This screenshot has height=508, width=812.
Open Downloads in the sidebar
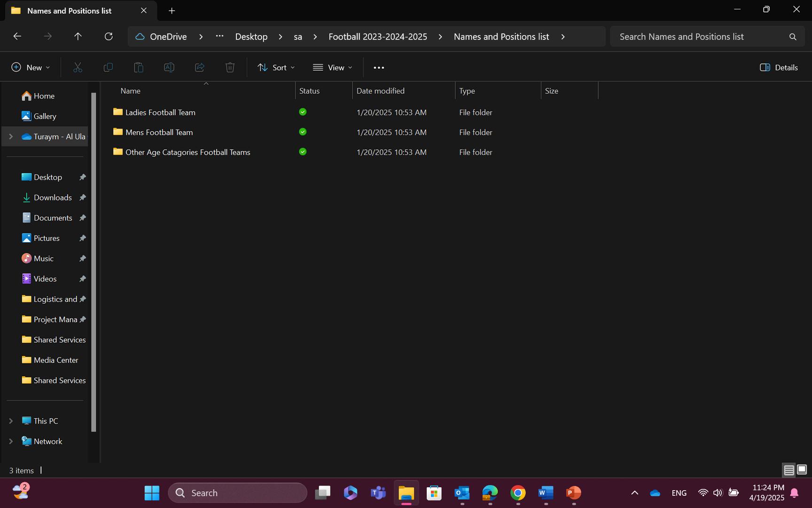[x=53, y=198]
